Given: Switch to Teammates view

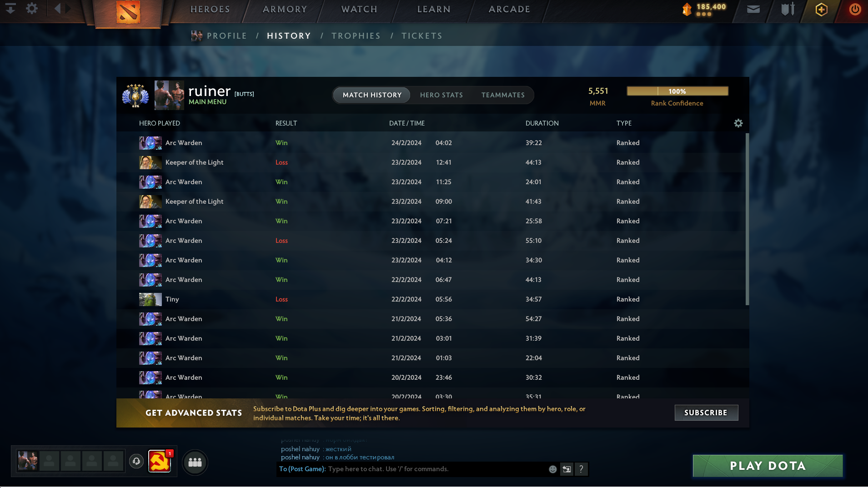Looking at the screenshot, I should click(503, 95).
